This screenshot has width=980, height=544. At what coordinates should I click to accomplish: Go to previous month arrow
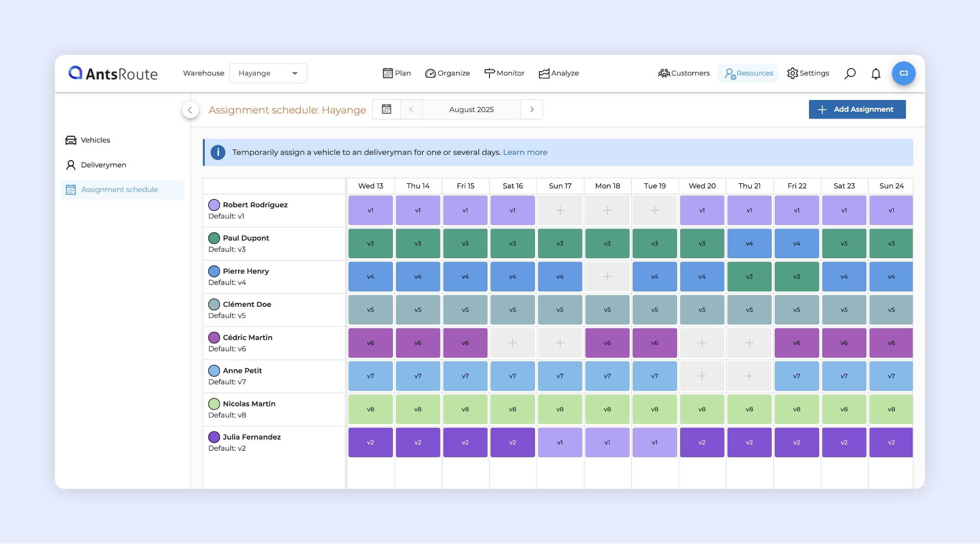tap(411, 109)
